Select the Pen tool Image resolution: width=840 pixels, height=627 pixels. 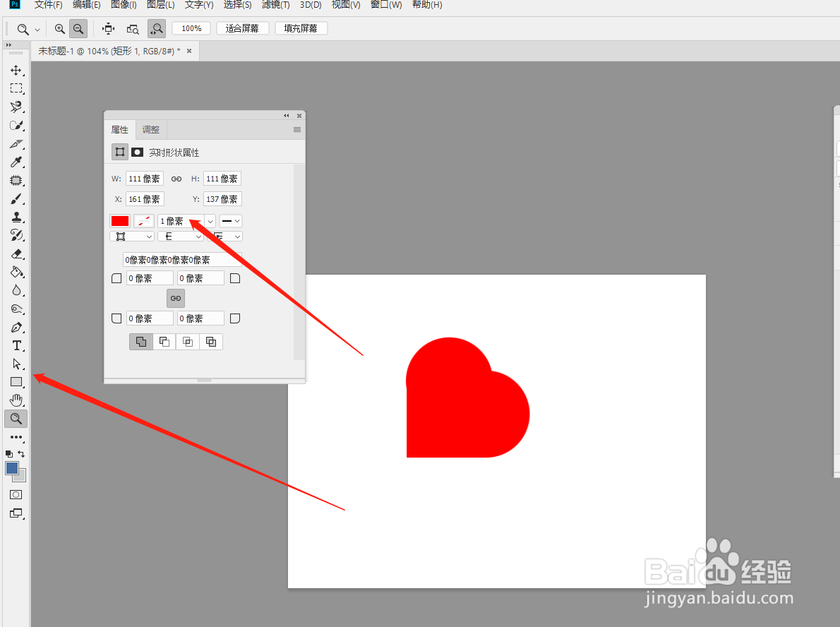pos(16,327)
